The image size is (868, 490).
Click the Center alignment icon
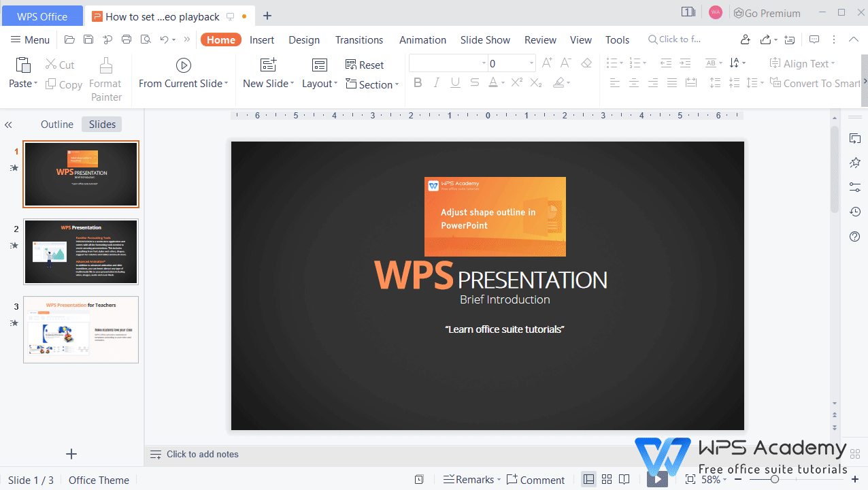[634, 83]
